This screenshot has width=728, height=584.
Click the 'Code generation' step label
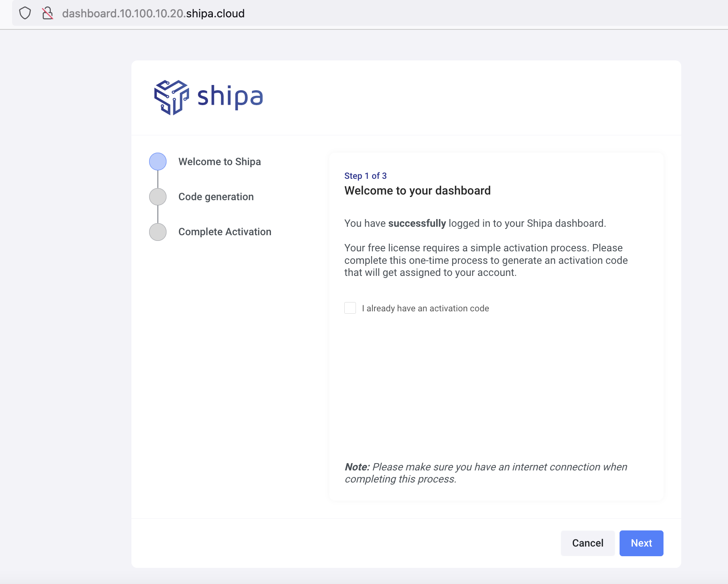pos(216,197)
